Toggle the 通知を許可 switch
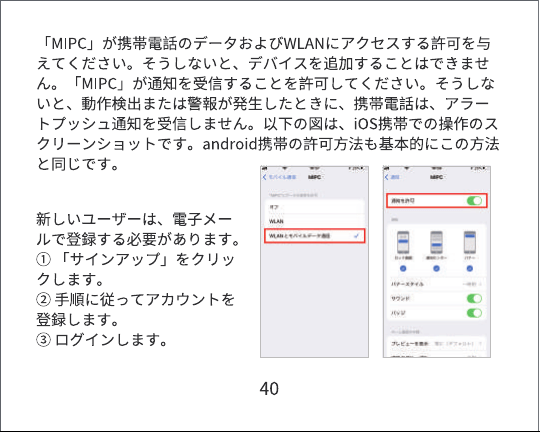This screenshot has width=540, height=432. pos(474,200)
